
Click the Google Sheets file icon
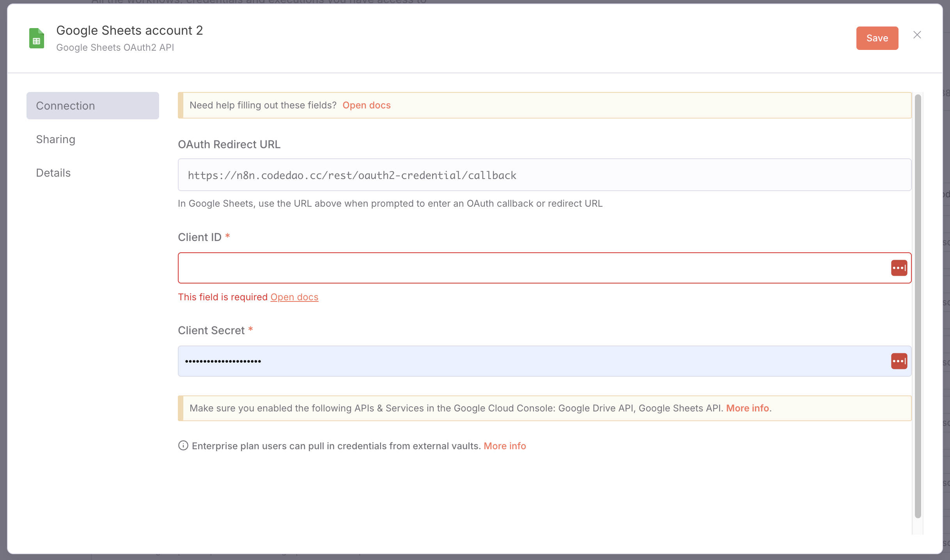(37, 38)
